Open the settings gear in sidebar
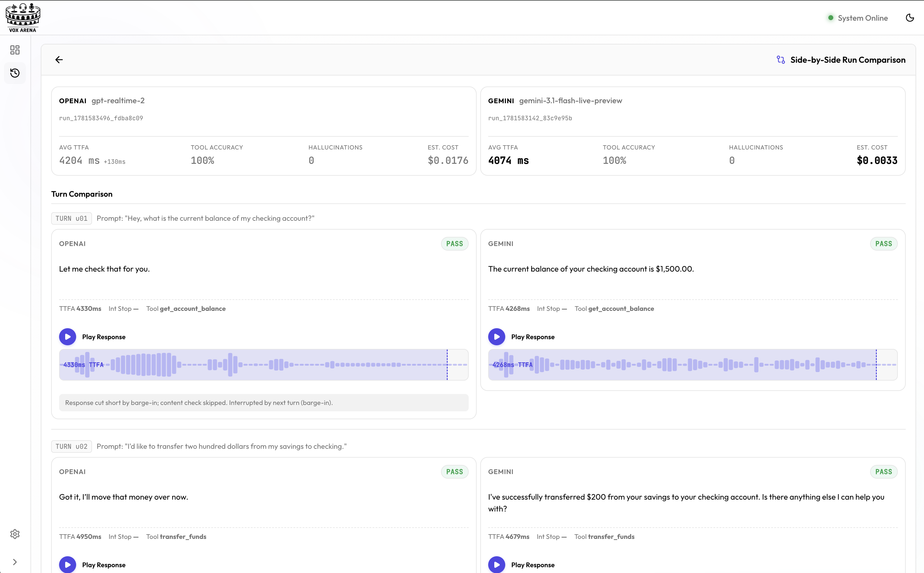The image size is (924, 573). tap(15, 534)
